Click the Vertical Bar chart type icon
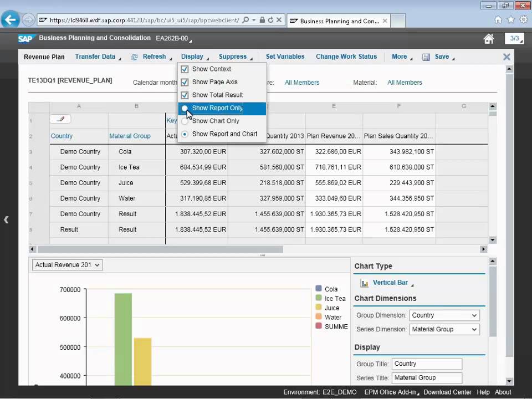Image resolution: width=532 pixels, height=399 pixels. (x=365, y=283)
